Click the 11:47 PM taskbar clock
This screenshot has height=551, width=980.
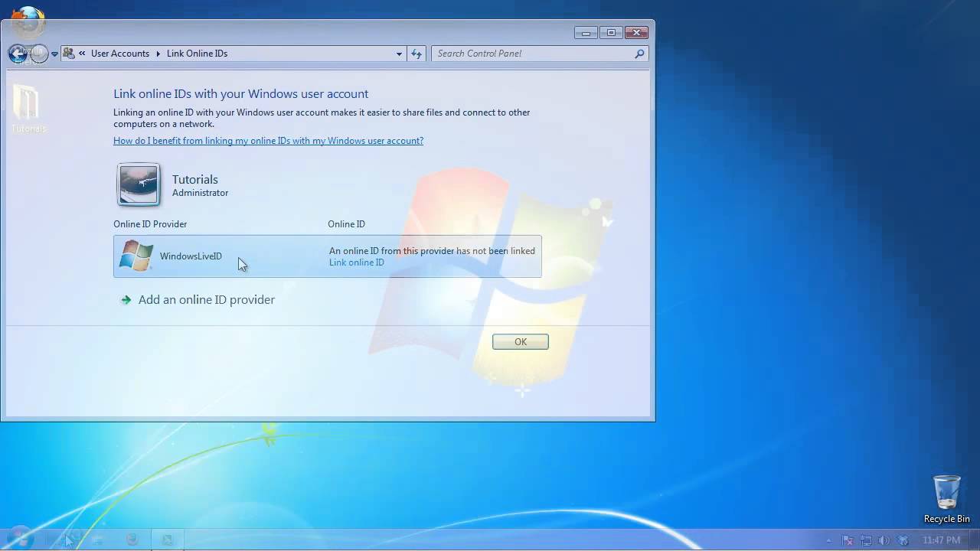pyautogui.click(x=942, y=540)
